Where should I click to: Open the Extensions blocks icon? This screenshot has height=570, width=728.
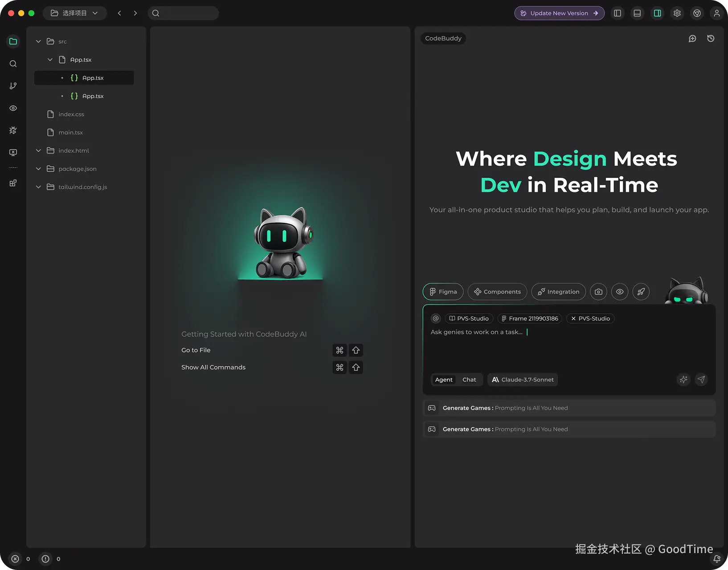tap(13, 183)
